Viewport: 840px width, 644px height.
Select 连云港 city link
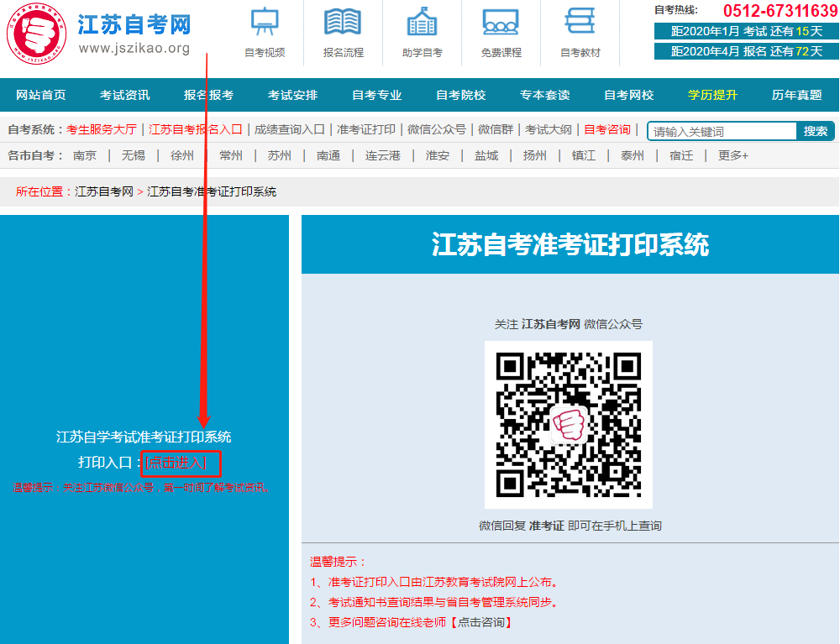pyautogui.click(x=383, y=156)
